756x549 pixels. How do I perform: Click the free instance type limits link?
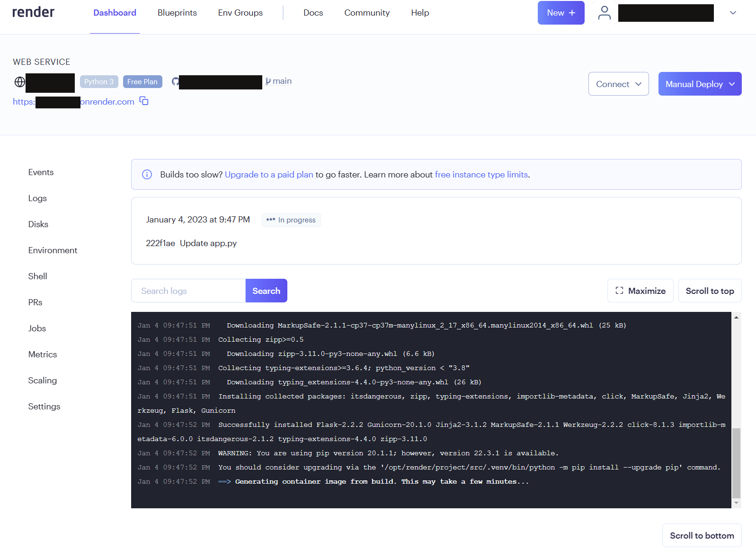click(x=481, y=175)
